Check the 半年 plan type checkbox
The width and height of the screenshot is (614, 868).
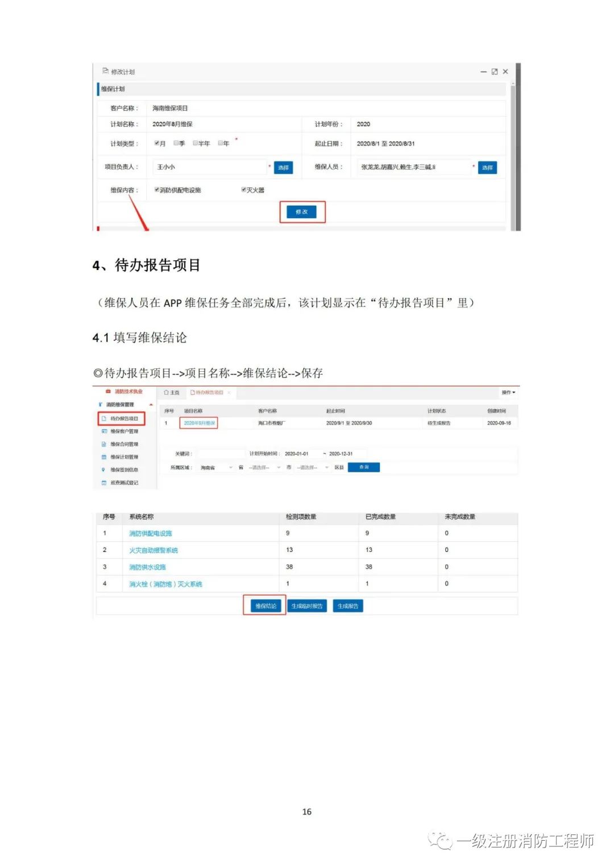pos(196,143)
